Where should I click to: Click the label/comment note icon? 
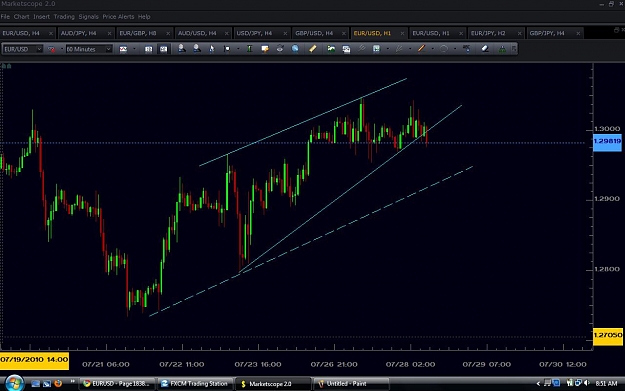(265, 49)
